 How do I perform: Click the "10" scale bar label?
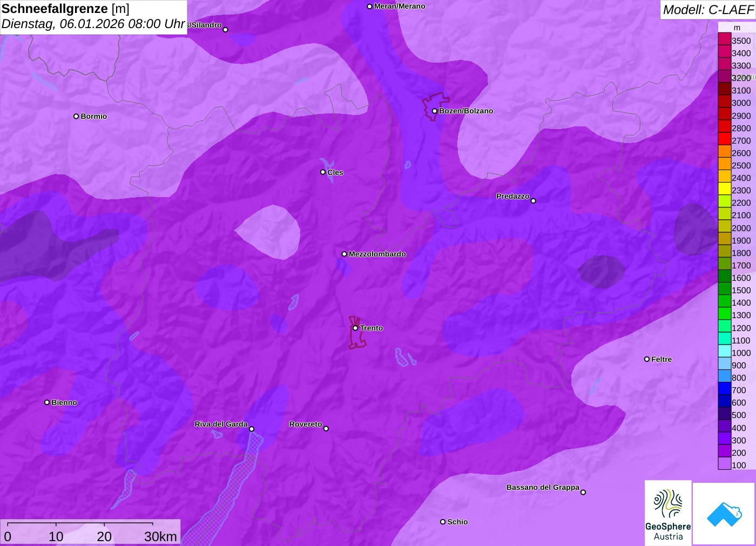click(x=56, y=536)
